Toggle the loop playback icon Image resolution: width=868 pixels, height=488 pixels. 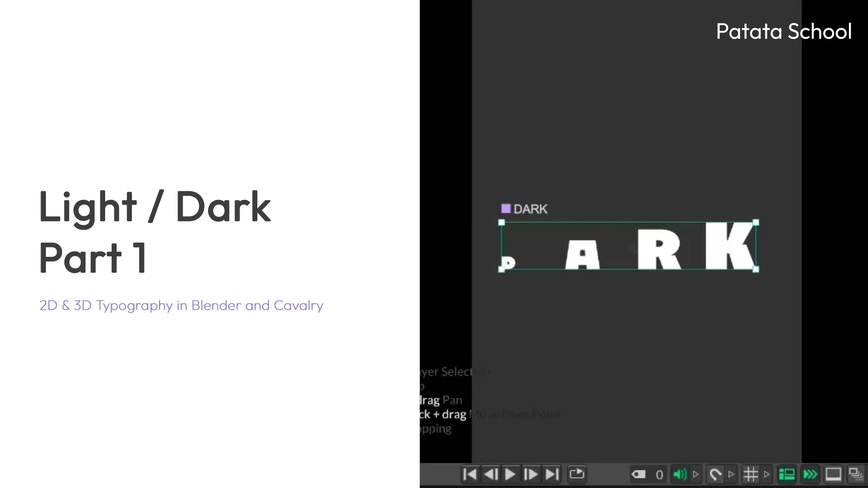pos(577,474)
